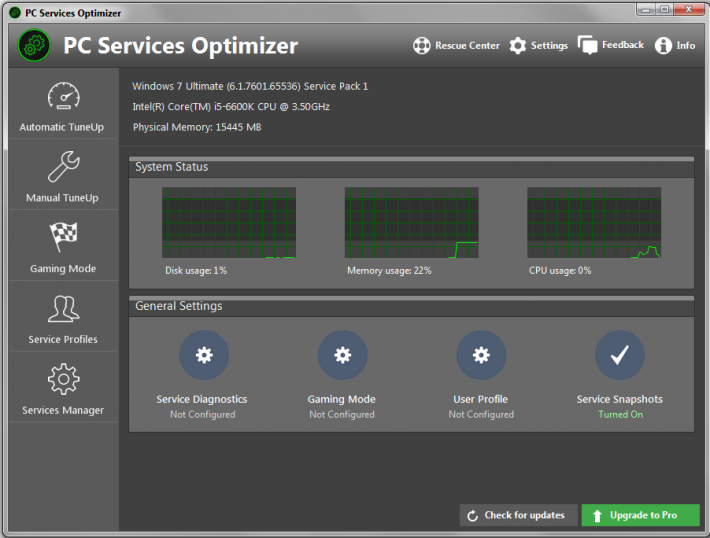The image size is (710, 538).
Task: Click the User Profile label
Action: pyautogui.click(x=480, y=399)
